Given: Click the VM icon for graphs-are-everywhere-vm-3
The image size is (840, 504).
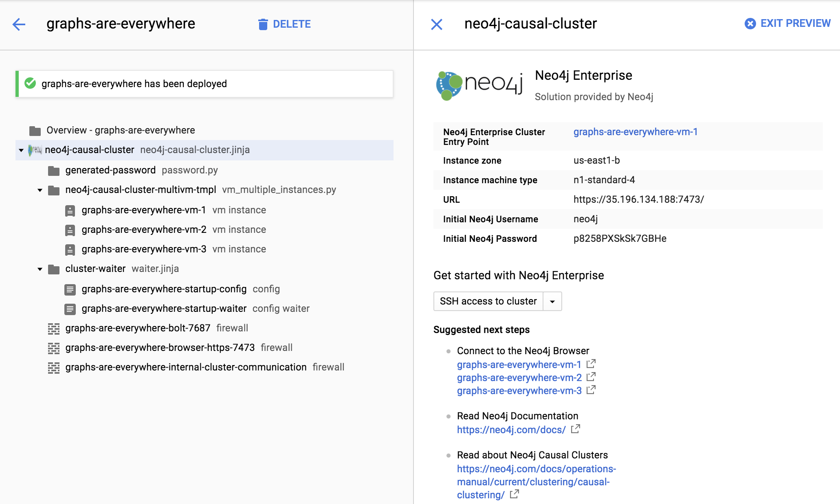Looking at the screenshot, I should coord(70,250).
